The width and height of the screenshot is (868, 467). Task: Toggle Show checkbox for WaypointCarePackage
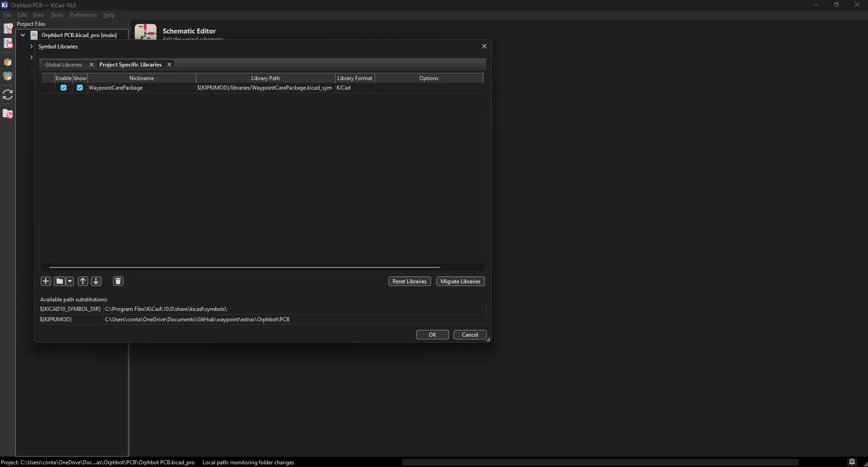pos(80,88)
